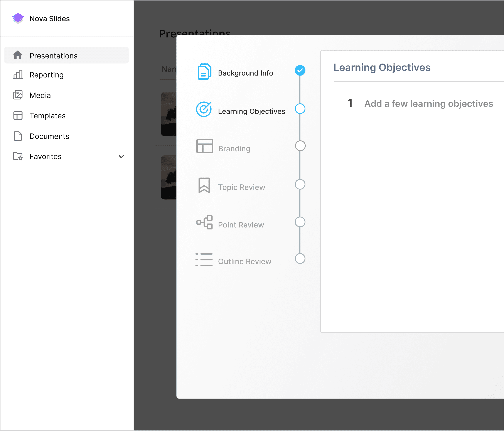The width and height of the screenshot is (504, 431).
Task: Click the Learning Objectives heading
Action: click(382, 67)
